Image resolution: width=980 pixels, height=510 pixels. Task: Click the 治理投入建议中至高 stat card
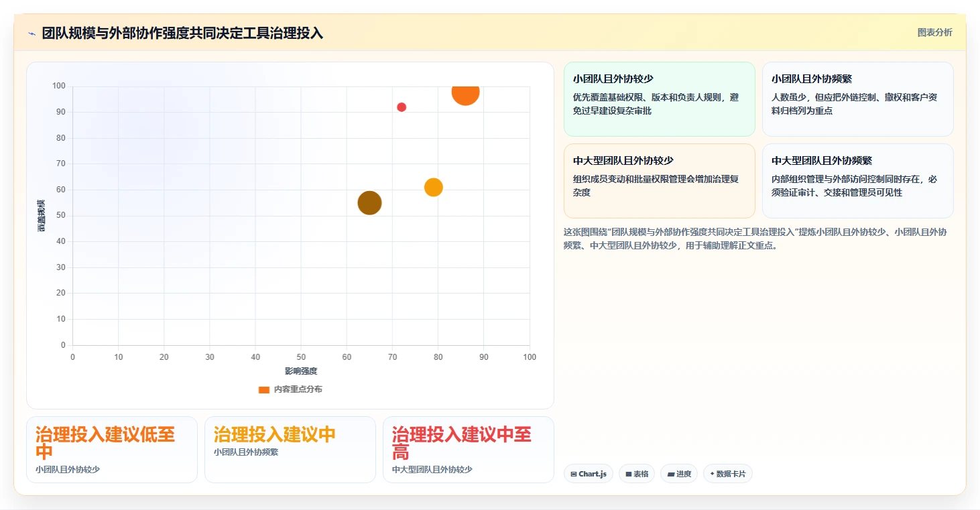[469, 450]
